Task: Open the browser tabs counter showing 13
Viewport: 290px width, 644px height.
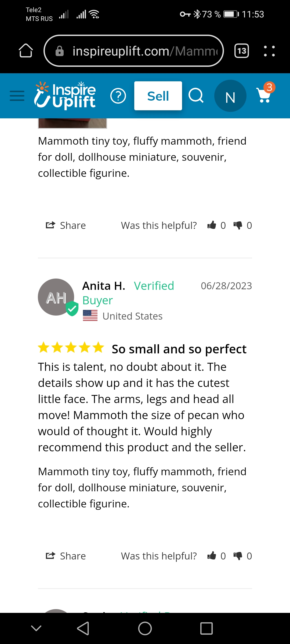Action: pos(242,50)
